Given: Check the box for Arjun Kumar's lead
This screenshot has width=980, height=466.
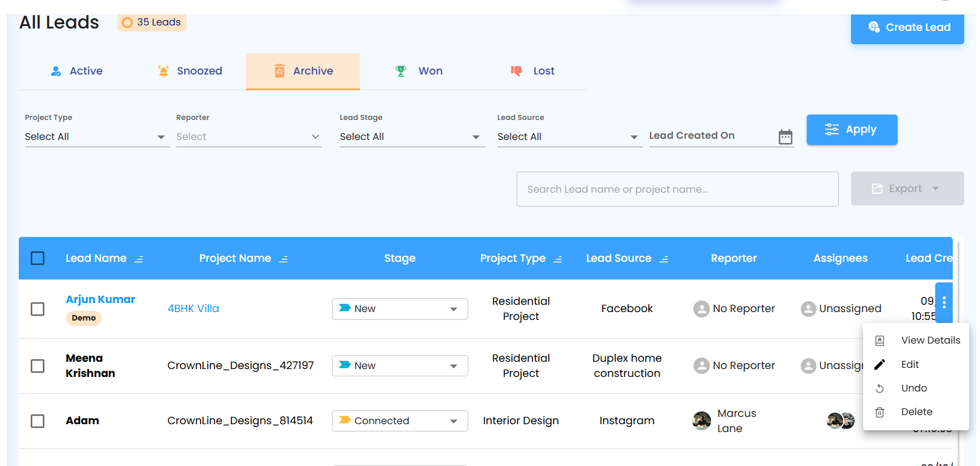Looking at the screenshot, I should 38,309.
